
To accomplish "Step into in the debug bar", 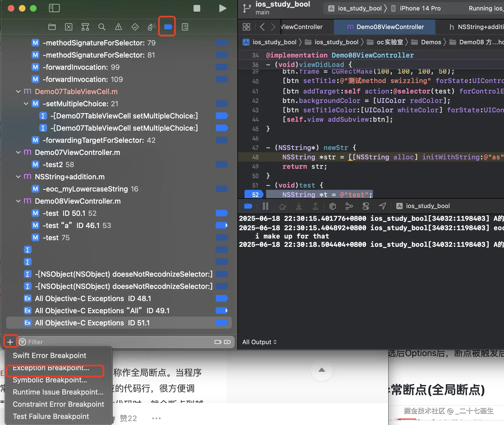I will tap(299, 206).
